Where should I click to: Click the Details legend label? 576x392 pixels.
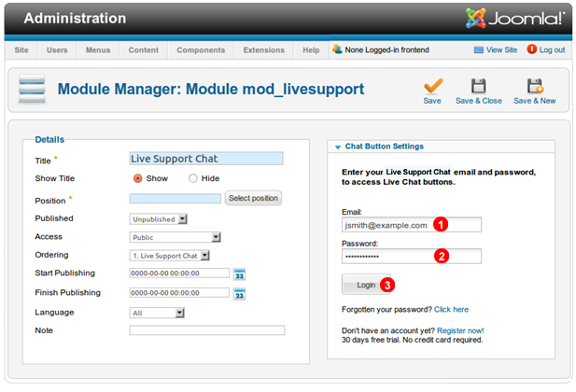pyautogui.click(x=49, y=140)
